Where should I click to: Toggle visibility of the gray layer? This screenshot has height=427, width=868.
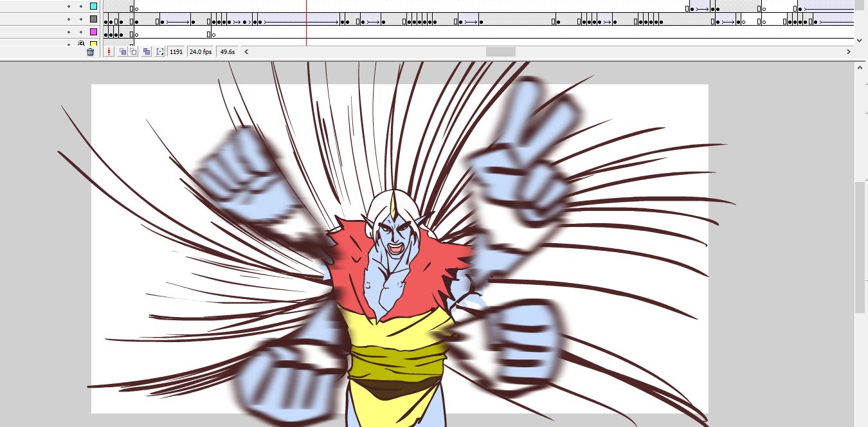[x=68, y=19]
